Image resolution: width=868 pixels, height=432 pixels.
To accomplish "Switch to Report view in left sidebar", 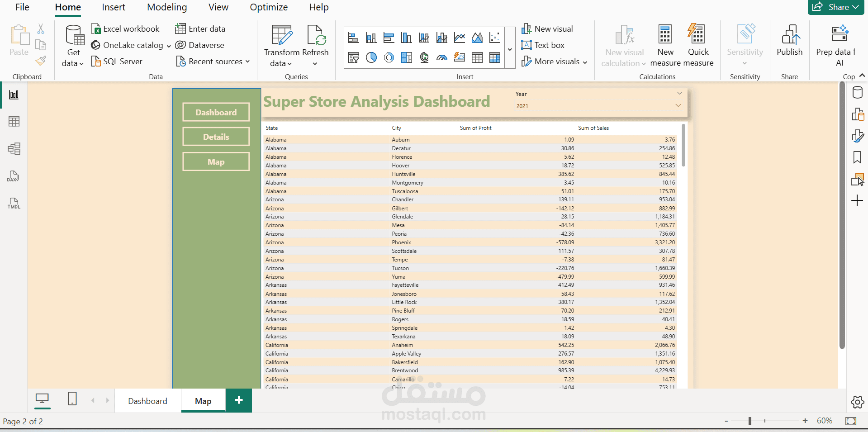I will pos(14,95).
